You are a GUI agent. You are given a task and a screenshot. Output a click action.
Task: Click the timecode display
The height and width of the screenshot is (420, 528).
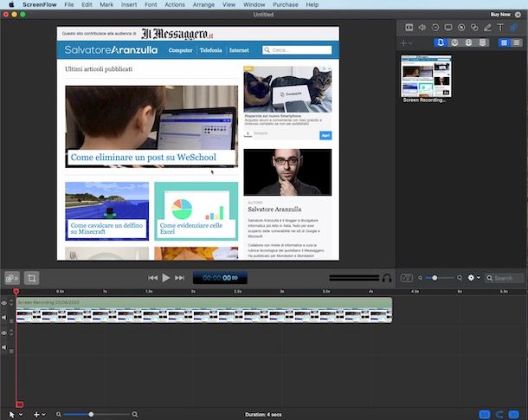pyautogui.click(x=220, y=278)
